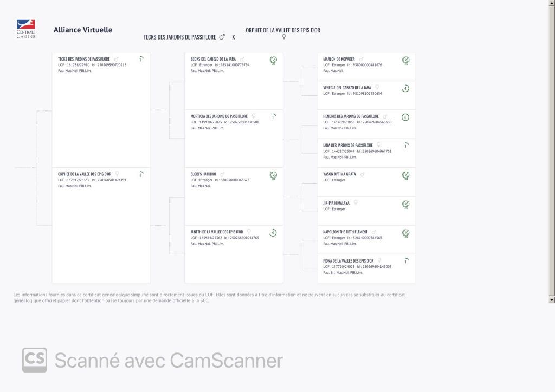Click the rating 4 badge on Venecia del Cabezo de la Jara
This screenshot has height=392, width=555.
pos(405,88)
